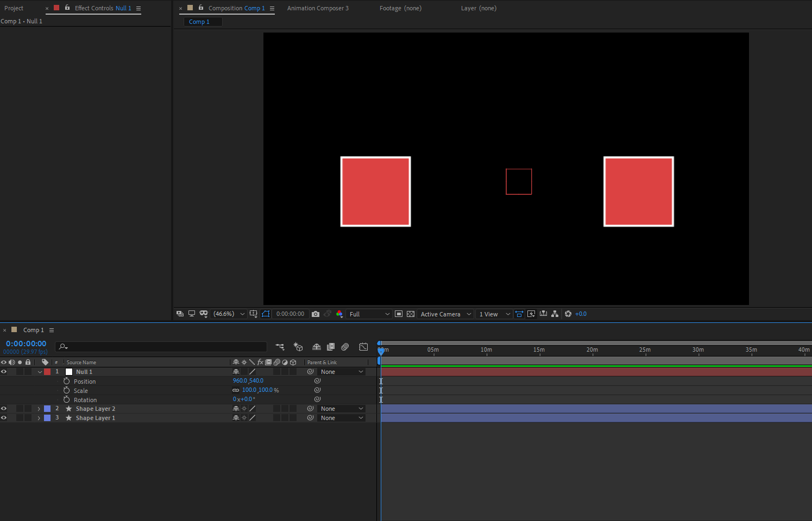This screenshot has height=521, width=812.
Task: Switch to the Project panel tab
Action: pos(14,8)
